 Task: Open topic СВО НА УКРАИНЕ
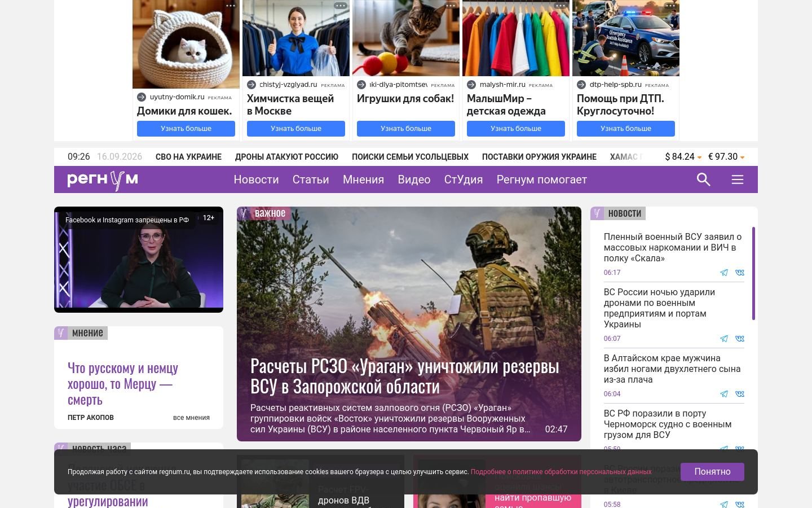point(188,157)
